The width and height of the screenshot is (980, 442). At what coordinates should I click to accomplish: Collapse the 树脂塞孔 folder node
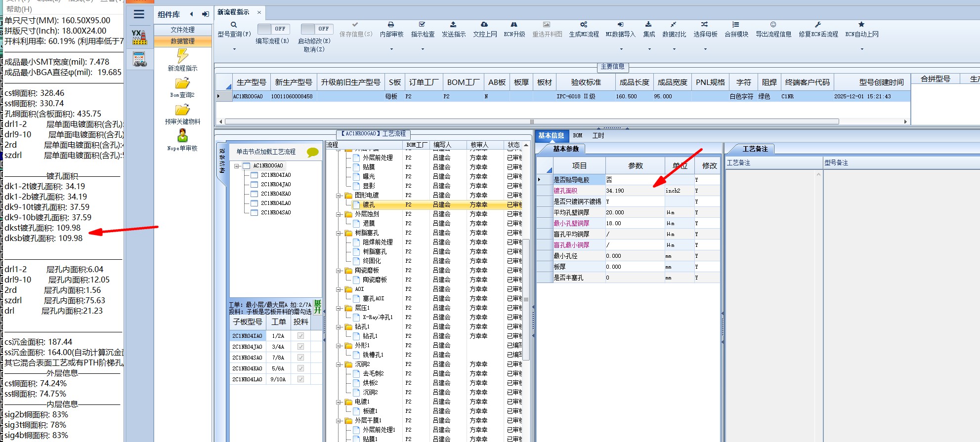click(x=339, y=233)
